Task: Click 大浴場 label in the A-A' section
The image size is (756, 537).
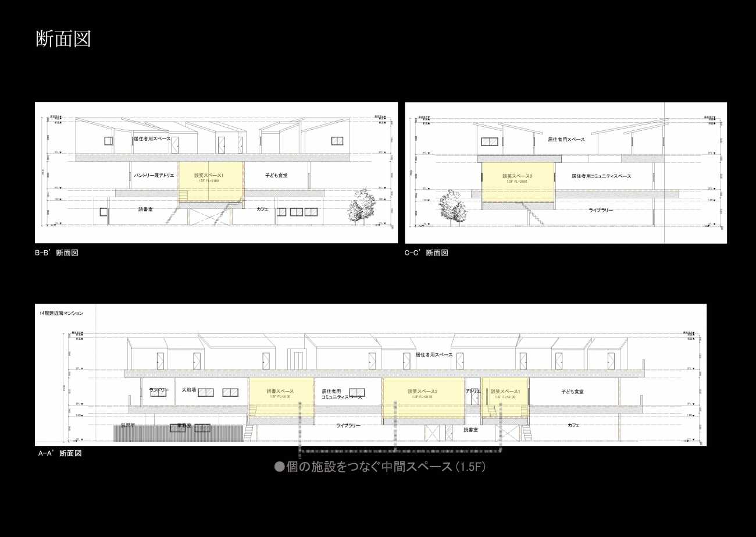Action: click(x=189, y=390)
